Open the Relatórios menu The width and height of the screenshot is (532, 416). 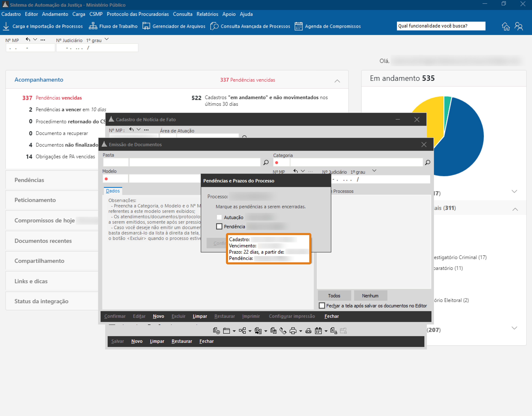(x=207, y=14)
